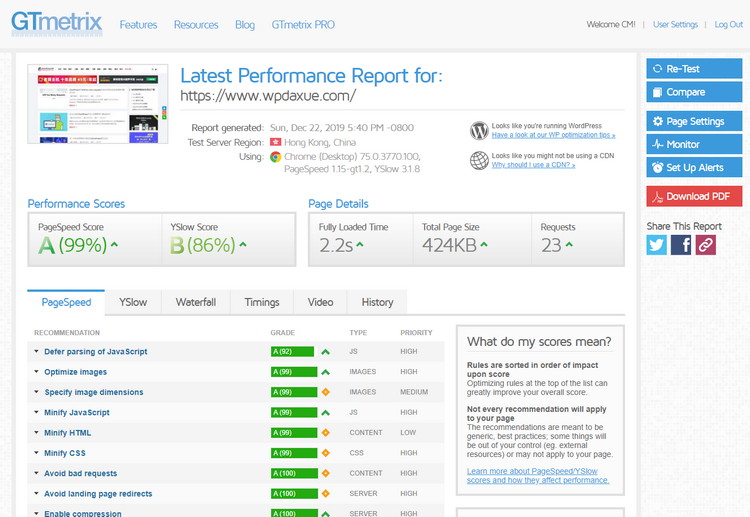The width and height of the screenshot is (750, 517).
Task: Click orange diamond next to Optimize images
Action: tap(325, 372)
